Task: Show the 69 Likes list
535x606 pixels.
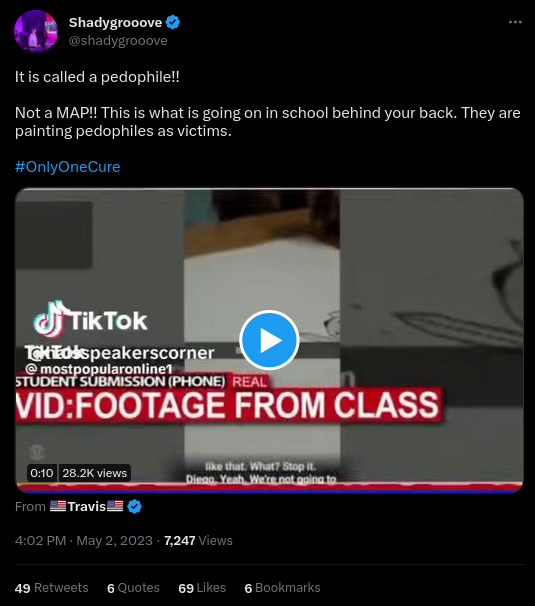Action: [202, 588]
